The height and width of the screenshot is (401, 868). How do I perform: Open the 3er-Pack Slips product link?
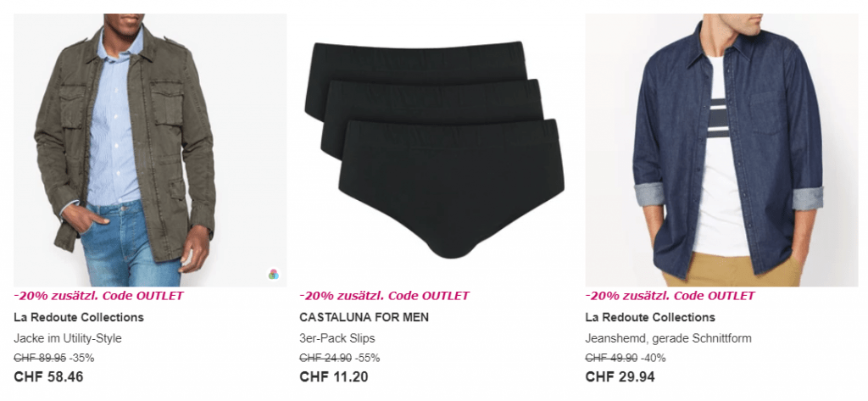337,338
